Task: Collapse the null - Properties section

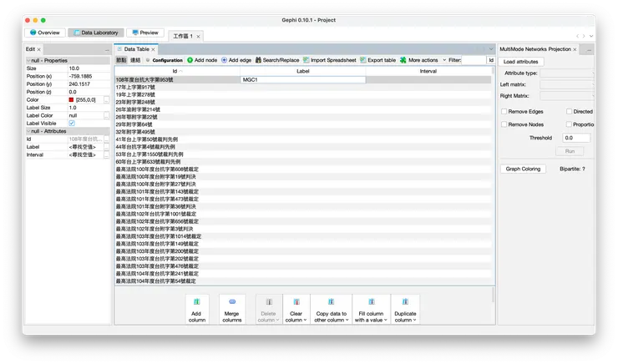Action: [x=28, y=61]
